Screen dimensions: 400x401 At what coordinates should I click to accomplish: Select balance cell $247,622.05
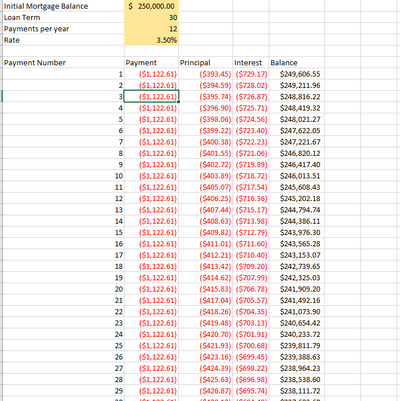297,131
